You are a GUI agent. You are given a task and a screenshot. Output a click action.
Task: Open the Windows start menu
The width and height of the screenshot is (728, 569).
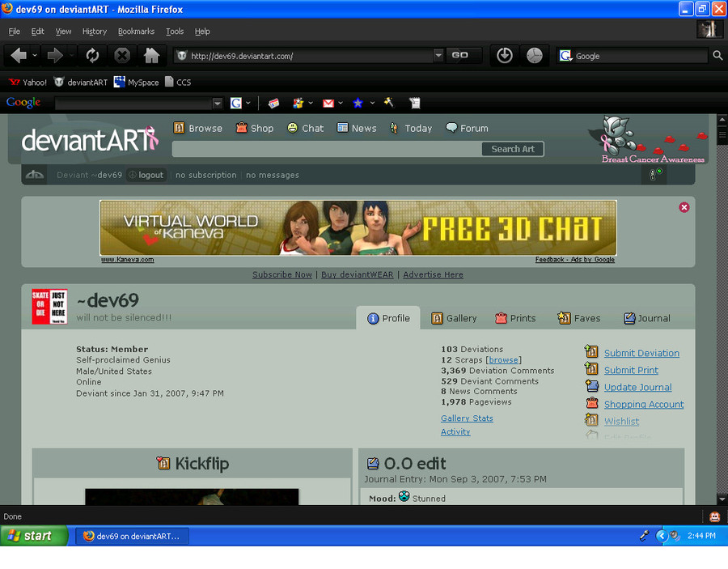pos(34,536)
